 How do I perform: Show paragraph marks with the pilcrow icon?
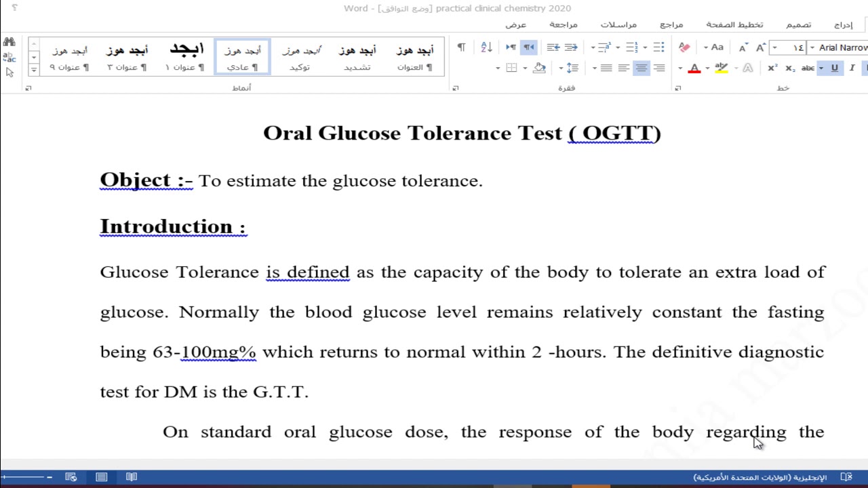461,47
